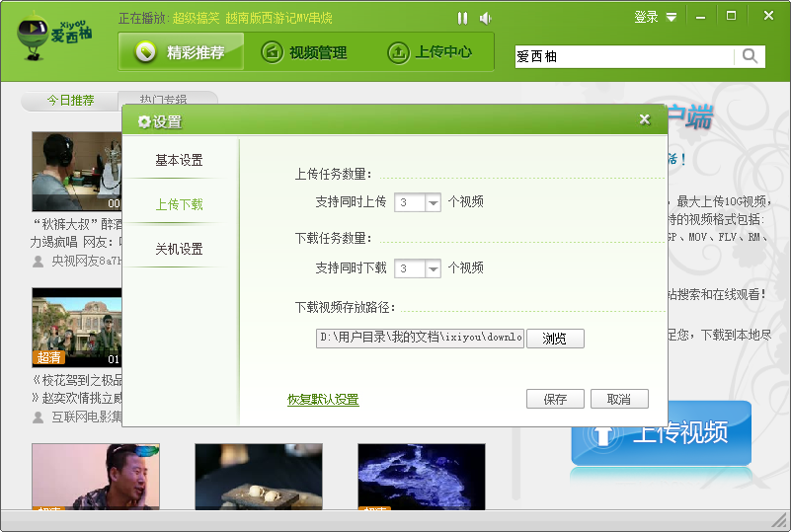The image size is (791, 532).
Task: Click the gear icon in 设置 title
Action: click(144, 121)
